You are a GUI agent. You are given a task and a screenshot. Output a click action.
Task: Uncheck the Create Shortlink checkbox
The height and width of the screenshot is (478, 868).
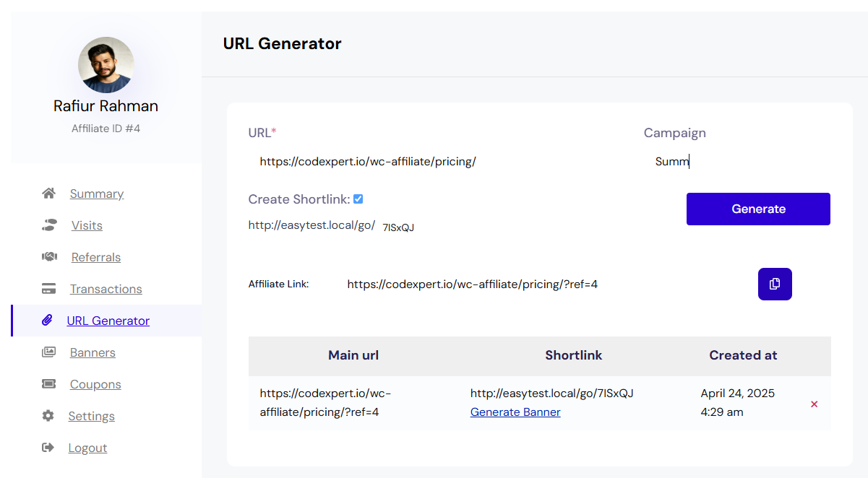pos(358,199)
